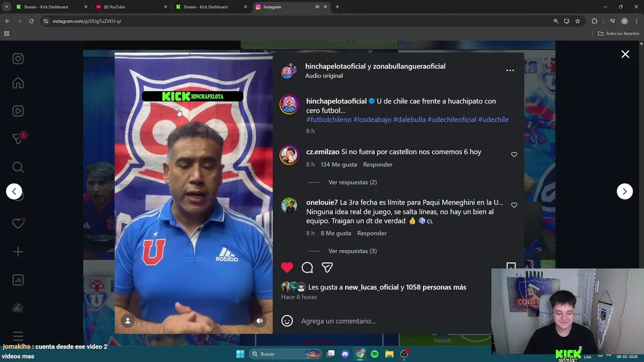Open Chrome apps grid icon
Screen dimensions: 644x362
7,34
